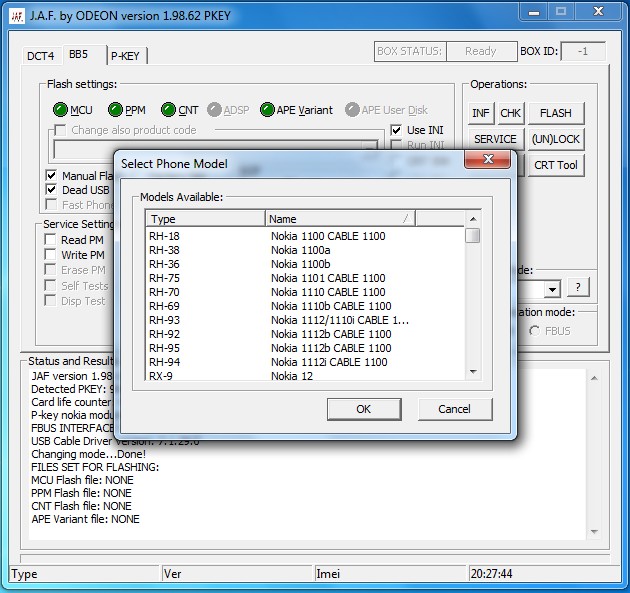The image size is (630, 593).
Task: Uncheck the Use INI checkbox
Action: coord(396,130)
